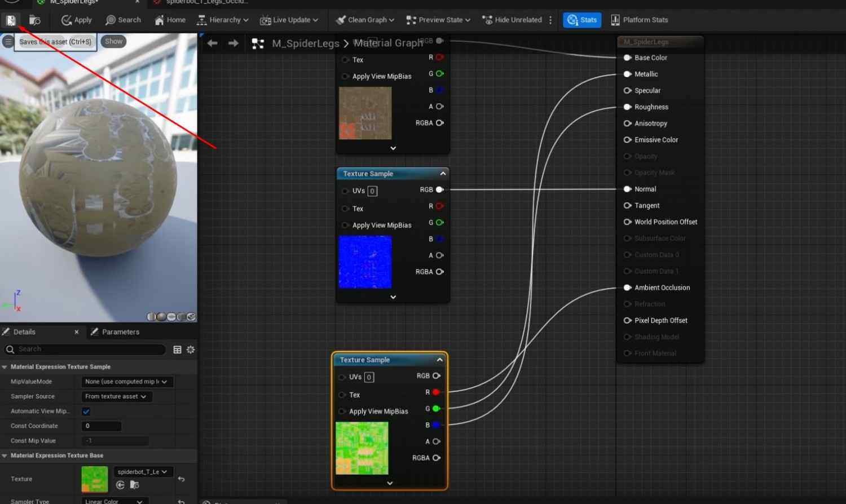Screen dimensions: 846x504
Task: Click the Show button in the viewport
Action: click(x=113, y=42)
